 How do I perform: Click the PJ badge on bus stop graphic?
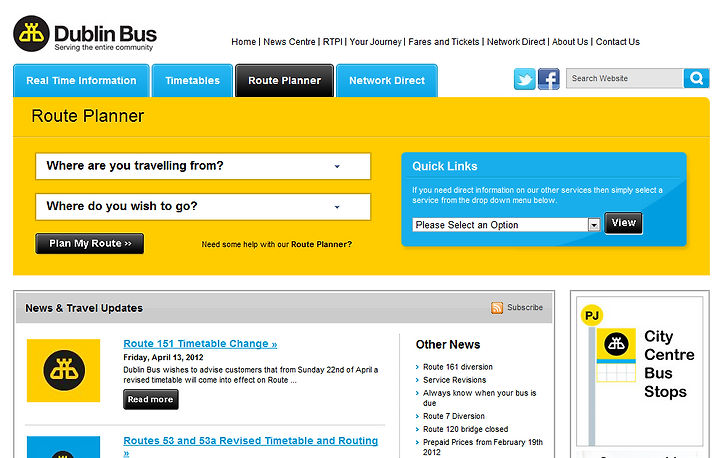click(591, 316)
